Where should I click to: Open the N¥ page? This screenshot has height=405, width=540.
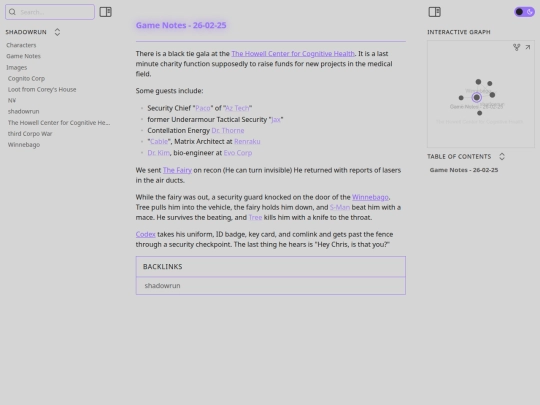point(12,101)
